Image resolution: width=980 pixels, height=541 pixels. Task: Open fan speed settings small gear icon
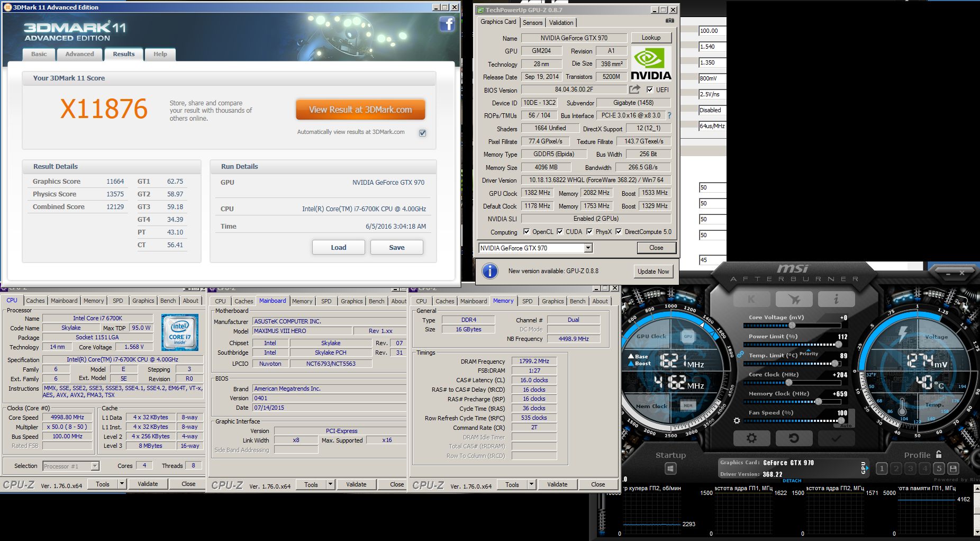coord(737,421)
